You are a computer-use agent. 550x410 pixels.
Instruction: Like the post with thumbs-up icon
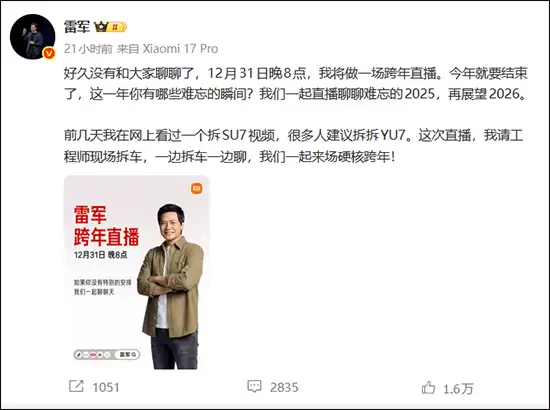[x=428, y=388]
